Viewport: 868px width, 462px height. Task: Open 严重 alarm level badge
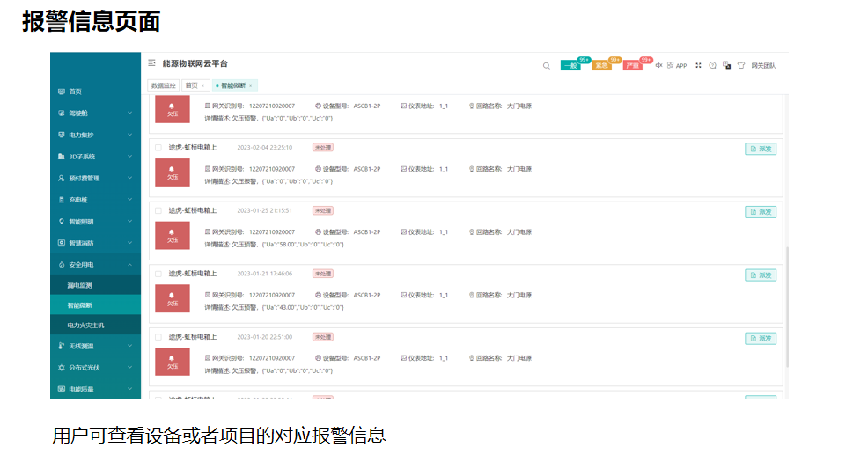pyautogui.click(x=633, y=66)
